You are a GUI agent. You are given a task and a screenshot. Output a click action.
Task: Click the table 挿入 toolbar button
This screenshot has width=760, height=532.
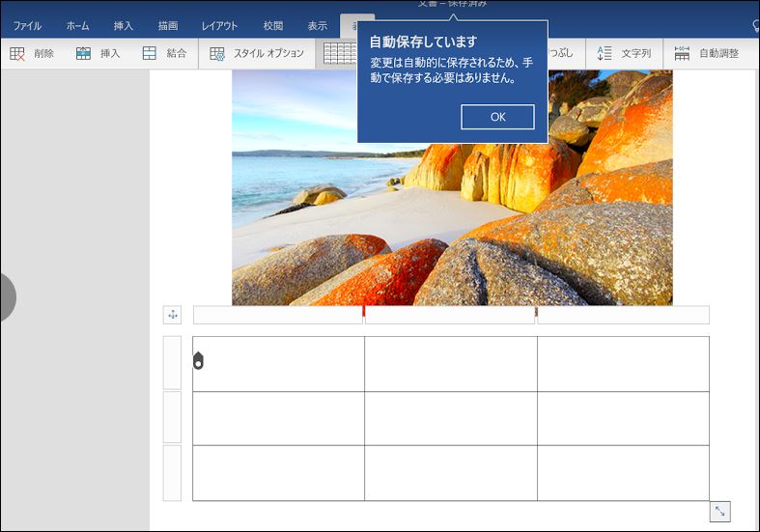98,53
